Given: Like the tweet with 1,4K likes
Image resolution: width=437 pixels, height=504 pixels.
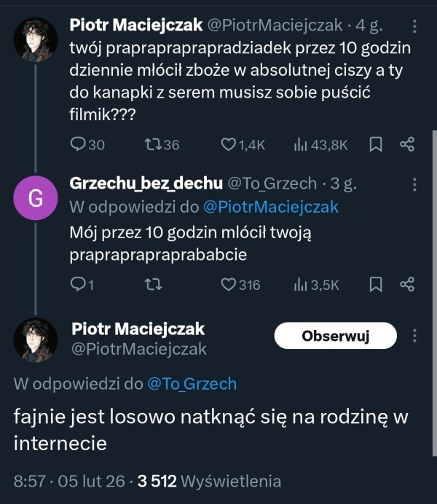Looking at the screenshot, I should point(229,145).
